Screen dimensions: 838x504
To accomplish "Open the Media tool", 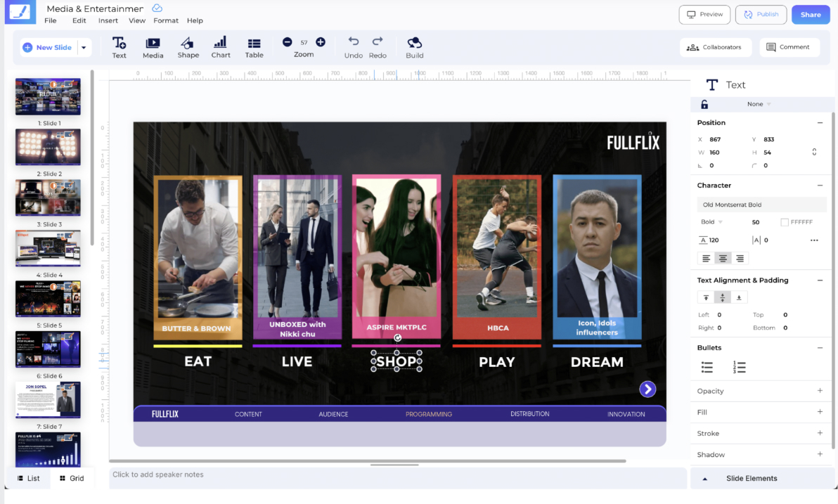I will [x=153, y=48].
